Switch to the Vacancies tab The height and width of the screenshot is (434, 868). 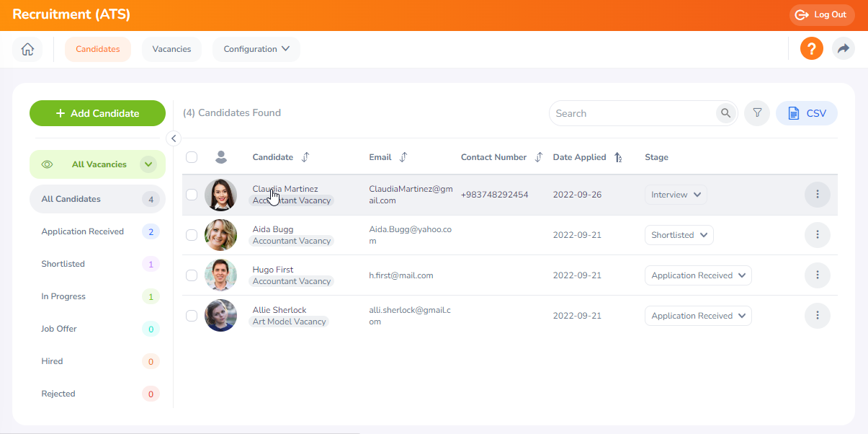tap(171, 48)
